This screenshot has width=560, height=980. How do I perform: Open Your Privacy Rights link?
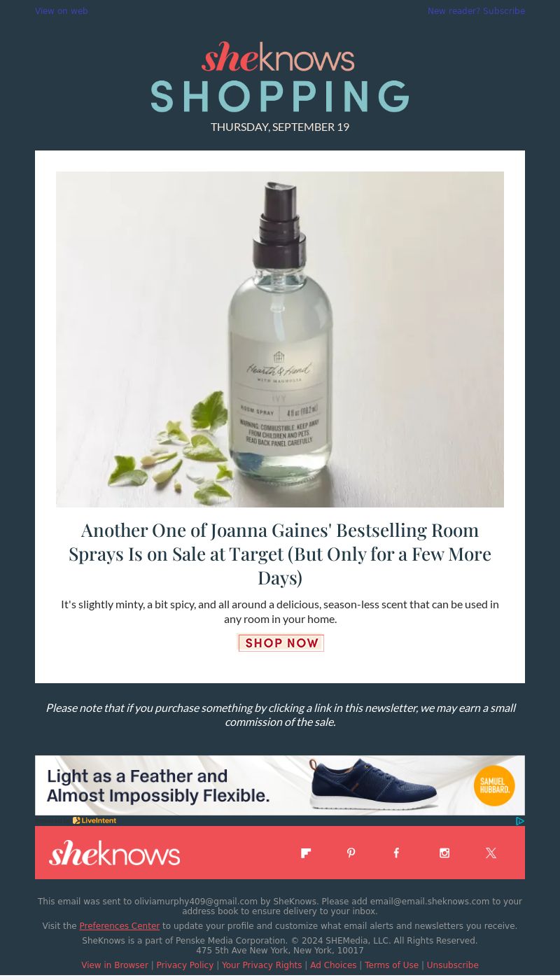(x=262, y=965)
